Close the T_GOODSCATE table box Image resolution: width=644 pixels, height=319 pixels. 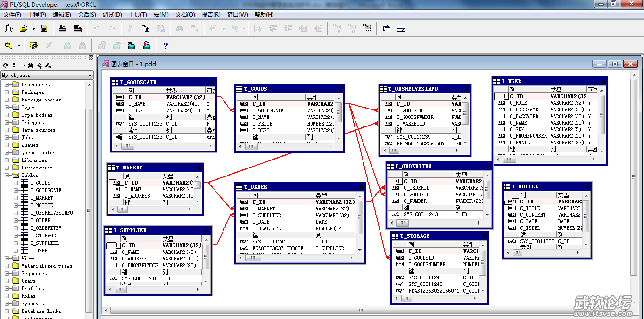[x=212, y=82]
